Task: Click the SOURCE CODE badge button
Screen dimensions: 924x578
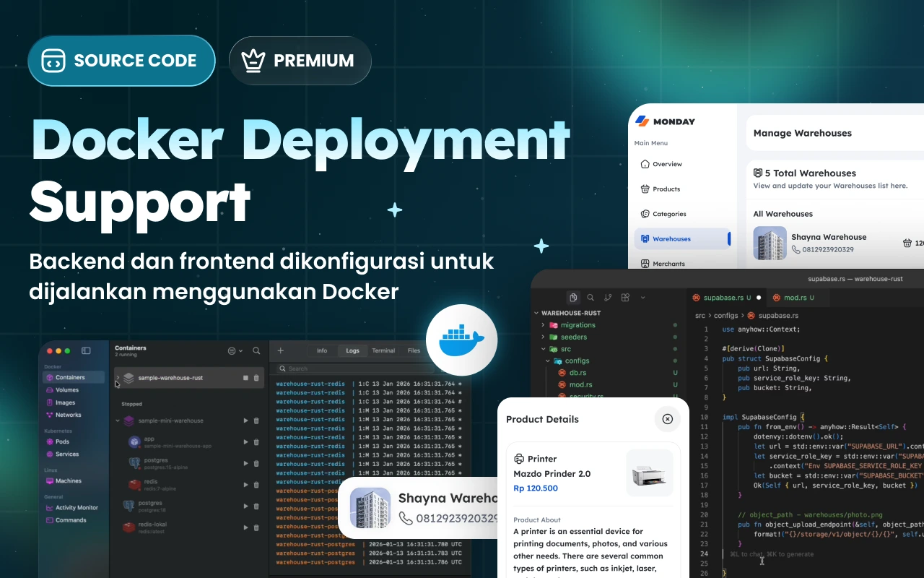Action: coord(121,61)
